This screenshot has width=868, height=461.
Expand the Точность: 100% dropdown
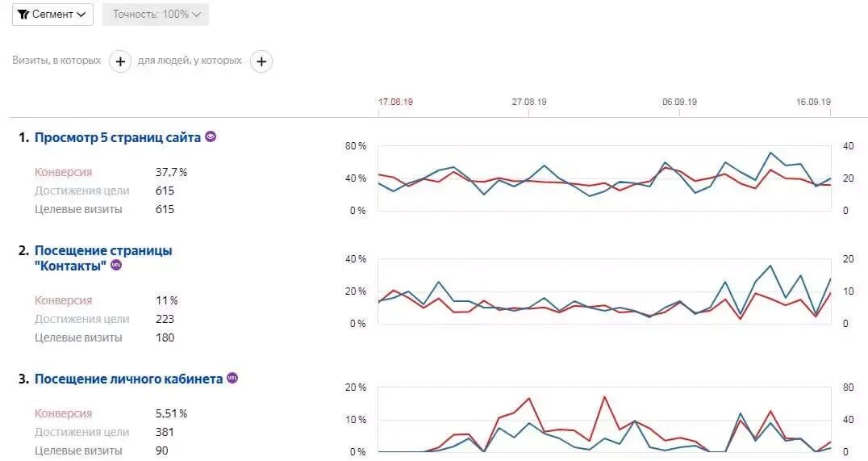tap(156, 15)
